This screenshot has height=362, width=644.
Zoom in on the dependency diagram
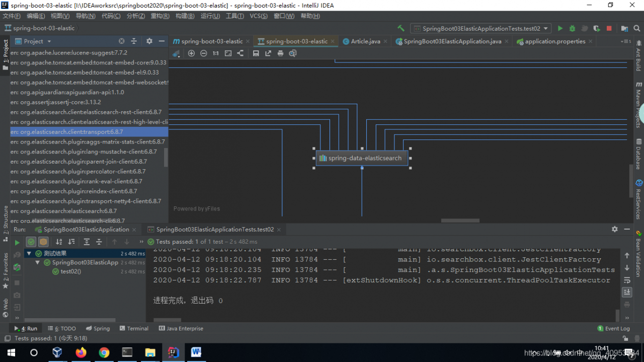tap(191, 53)
